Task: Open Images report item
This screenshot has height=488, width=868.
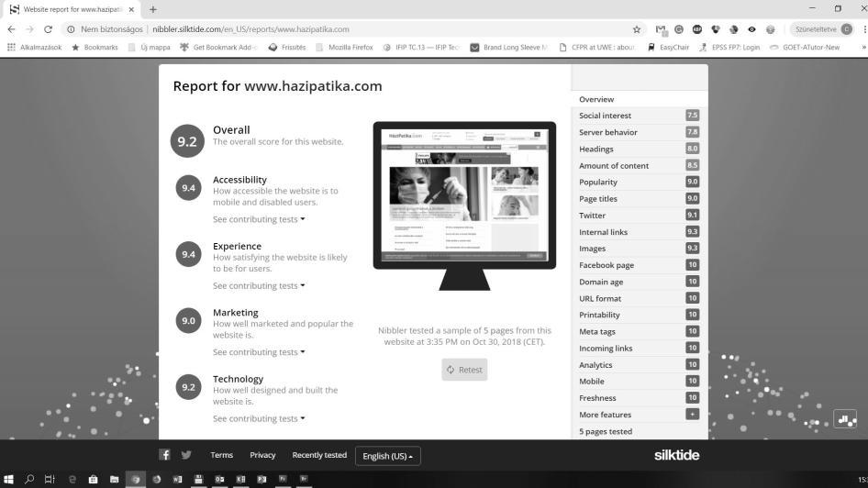Action: (640, 249)
